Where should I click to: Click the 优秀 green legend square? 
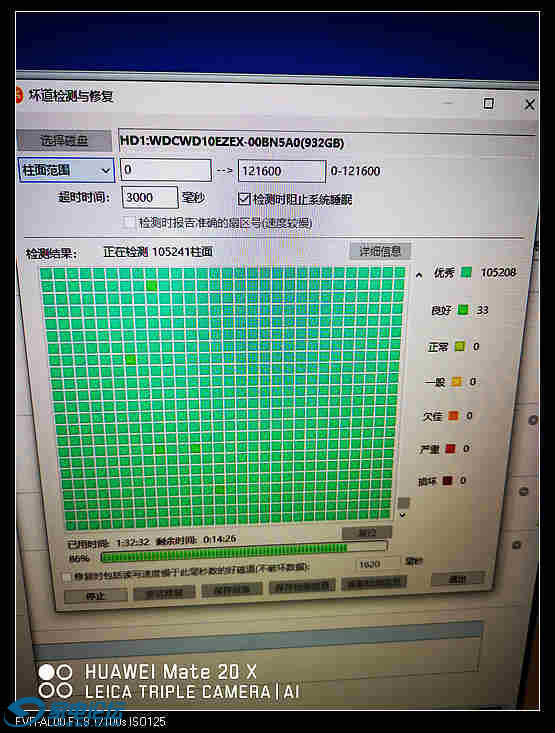click(466, 272)
